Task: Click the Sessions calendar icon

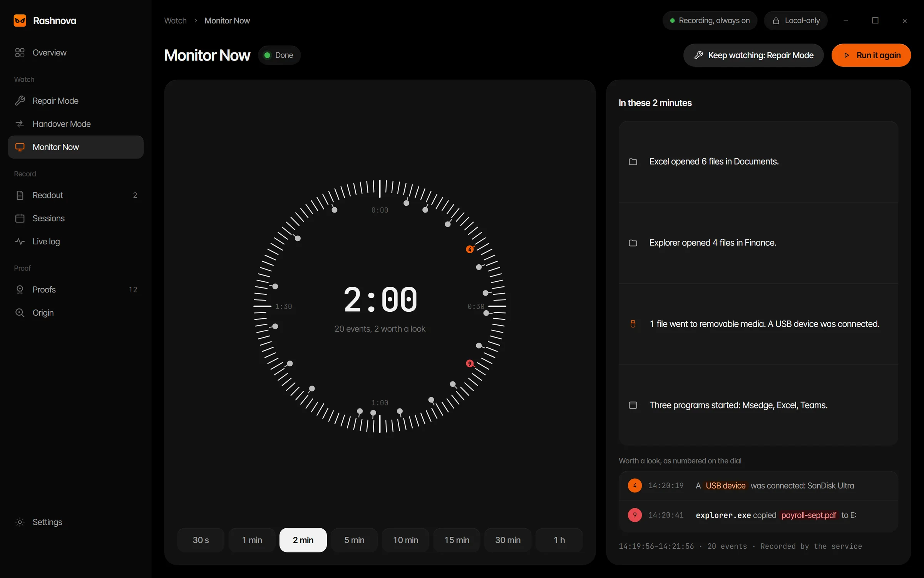Action: pos(20,218)
